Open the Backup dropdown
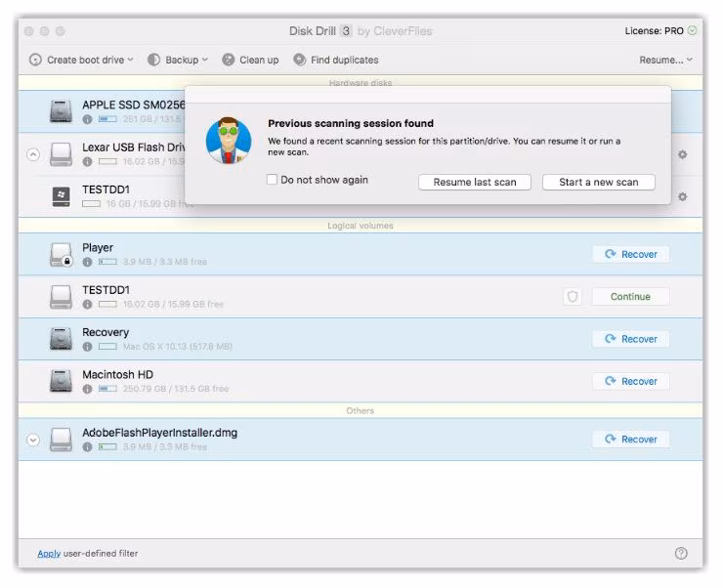Screen dimensions: 723x588 coord(178,60)
